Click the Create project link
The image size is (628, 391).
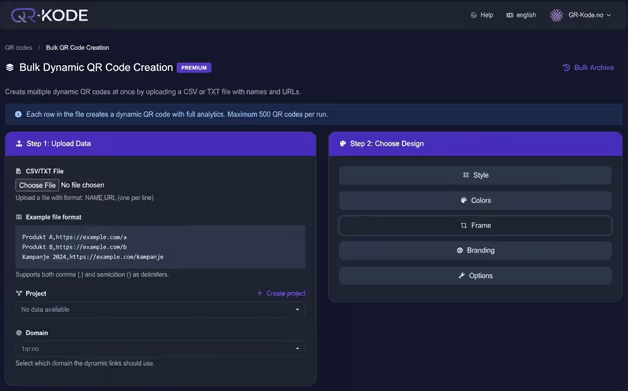point(286,294)
